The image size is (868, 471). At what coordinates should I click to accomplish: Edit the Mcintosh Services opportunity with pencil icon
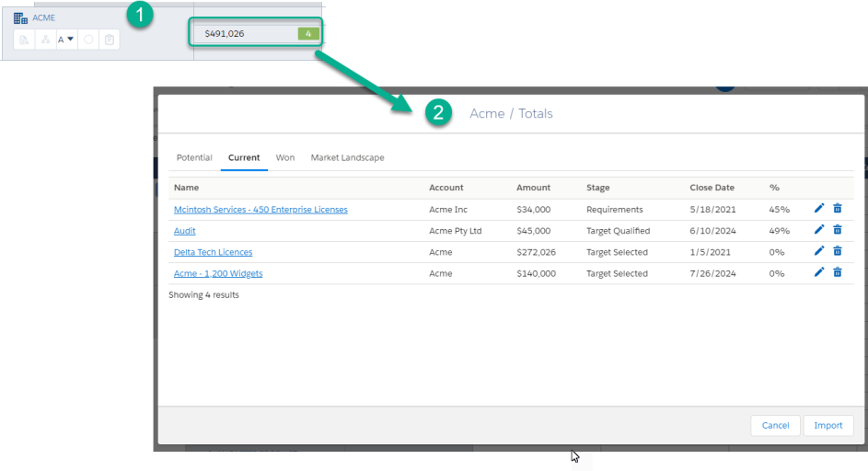(x=819, y=209)
